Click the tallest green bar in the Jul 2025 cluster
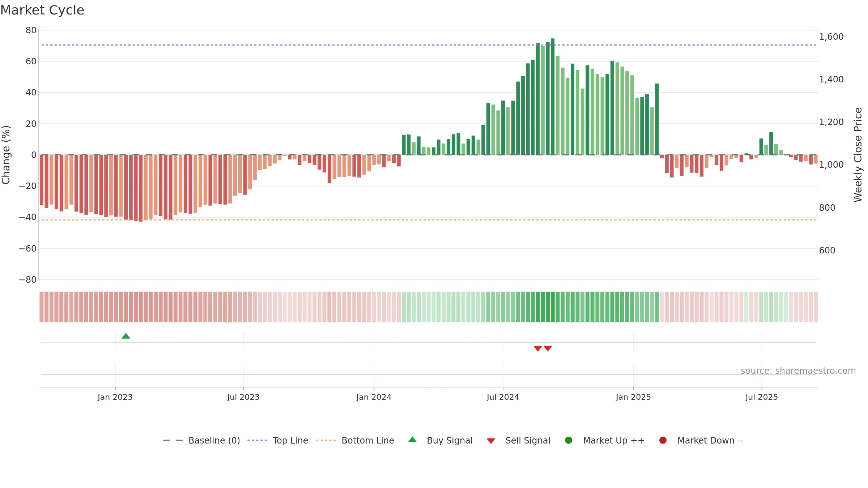This screenshot has width=868, height=488. (771, 144)
